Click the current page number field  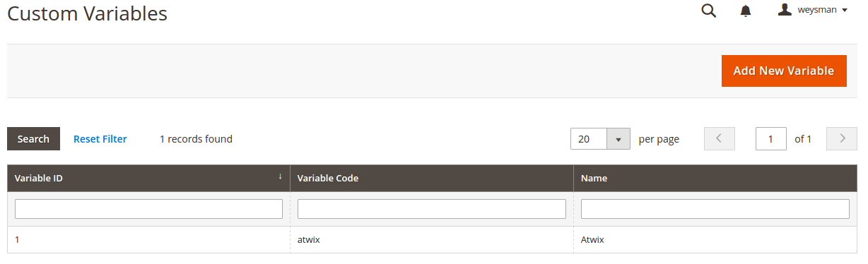(x=771, y=139)
